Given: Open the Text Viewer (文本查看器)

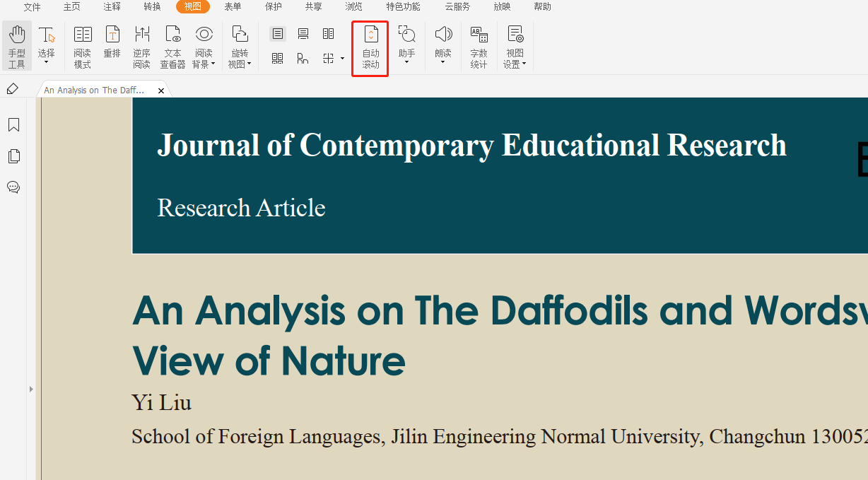Looking at the screenshot, I should [172, 47].
